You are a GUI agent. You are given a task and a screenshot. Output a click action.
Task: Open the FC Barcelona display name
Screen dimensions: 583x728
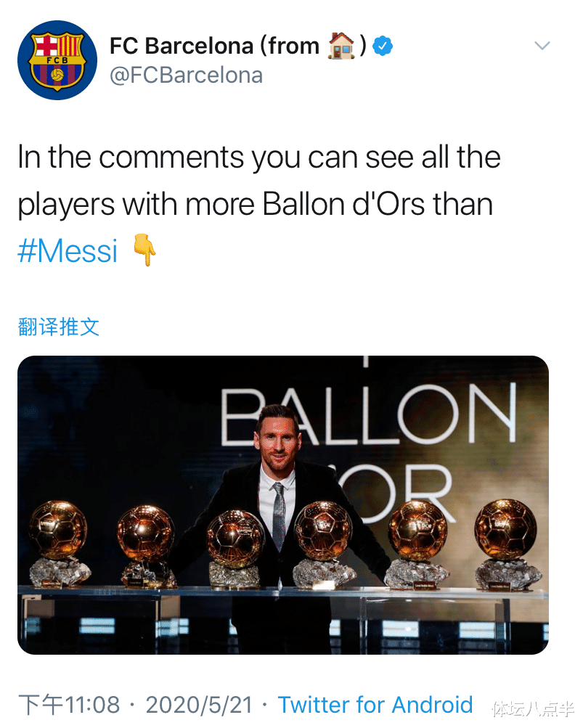tap(213, 46)
